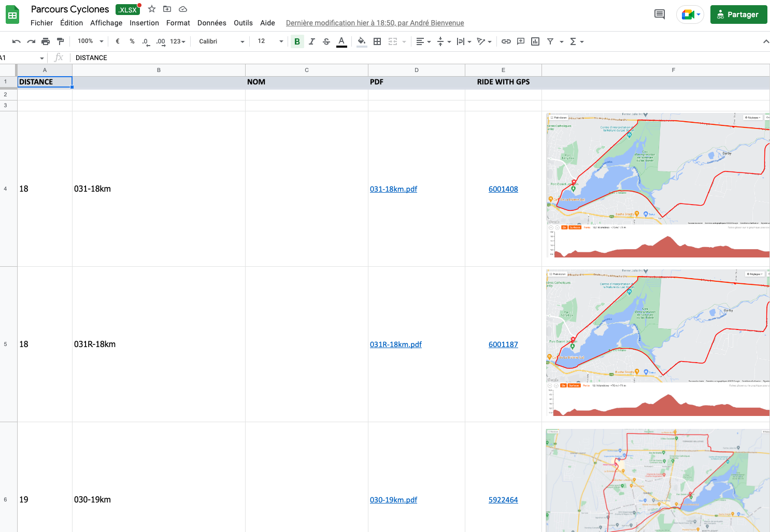Open the Insertion menu
Screen dimensions: 770x532
[x=144, y=23]
